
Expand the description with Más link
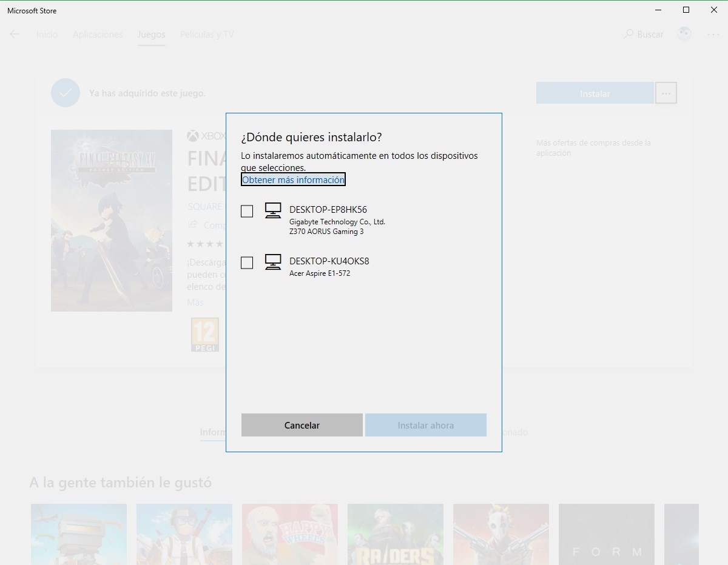pos(195,302)
